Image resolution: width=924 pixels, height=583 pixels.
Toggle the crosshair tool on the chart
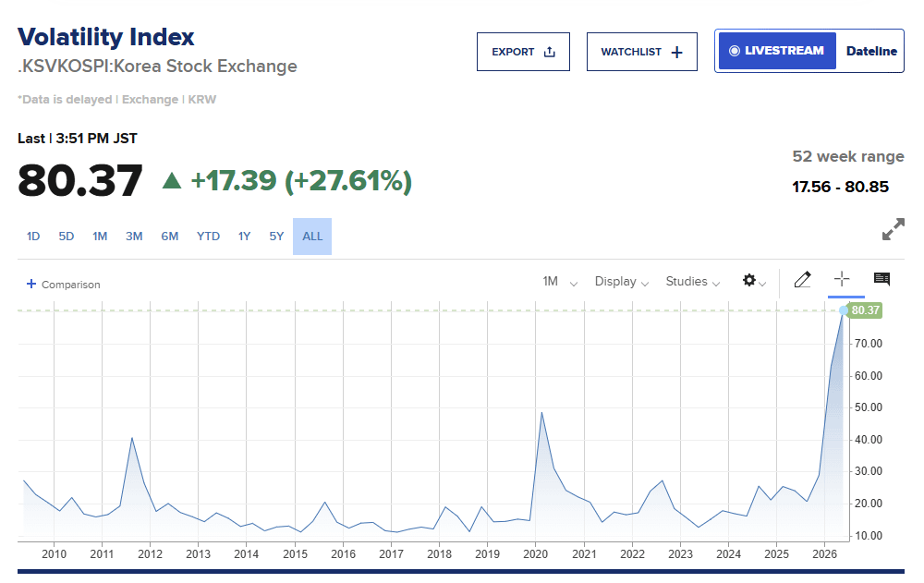(841, 280)
